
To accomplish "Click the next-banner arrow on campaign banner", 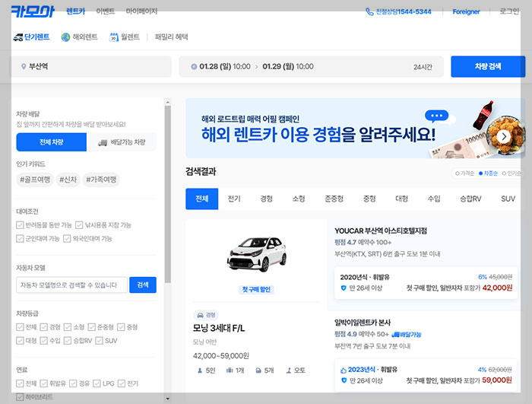I will 504,137.
